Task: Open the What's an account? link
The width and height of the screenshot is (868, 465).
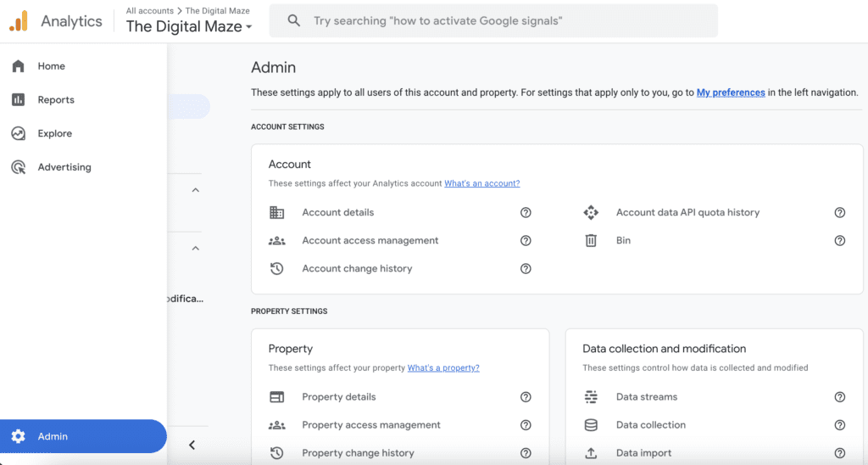Action: [481, 183]
